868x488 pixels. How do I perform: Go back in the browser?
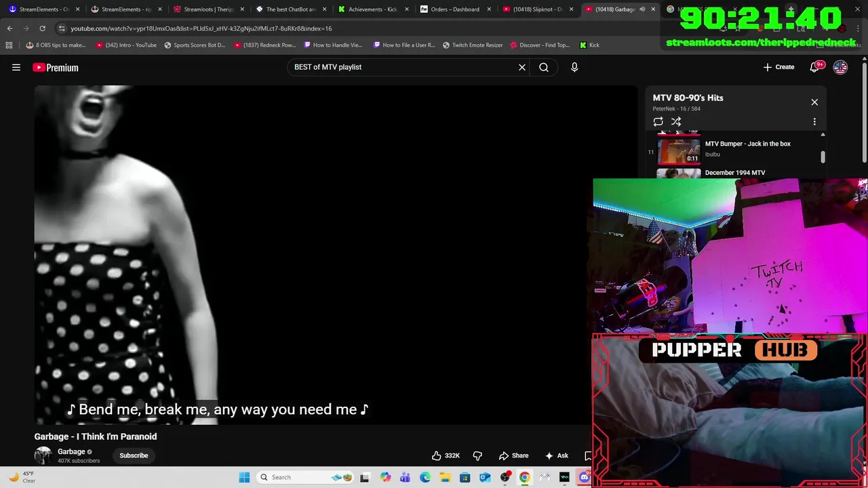point(9,28)
